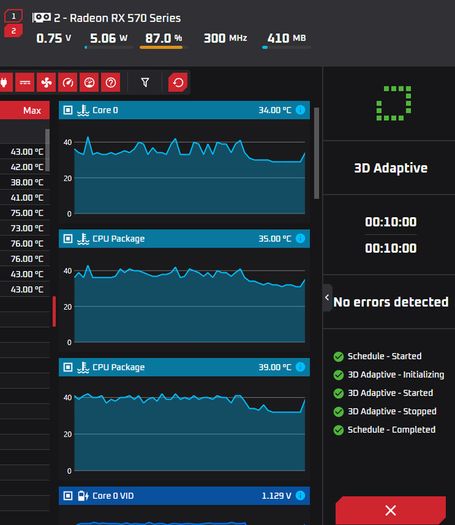Collapse the right test panel with chevron

click(327, 298)
